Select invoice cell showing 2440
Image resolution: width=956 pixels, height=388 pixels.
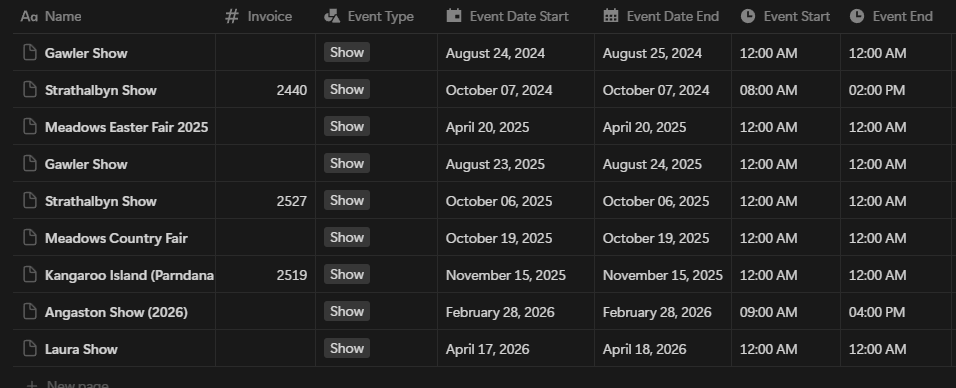coord(265,90)
